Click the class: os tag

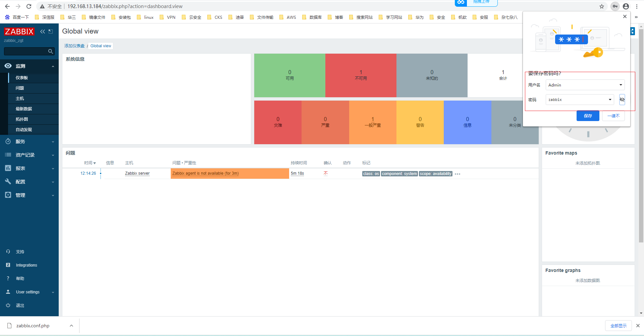point(371,174)
